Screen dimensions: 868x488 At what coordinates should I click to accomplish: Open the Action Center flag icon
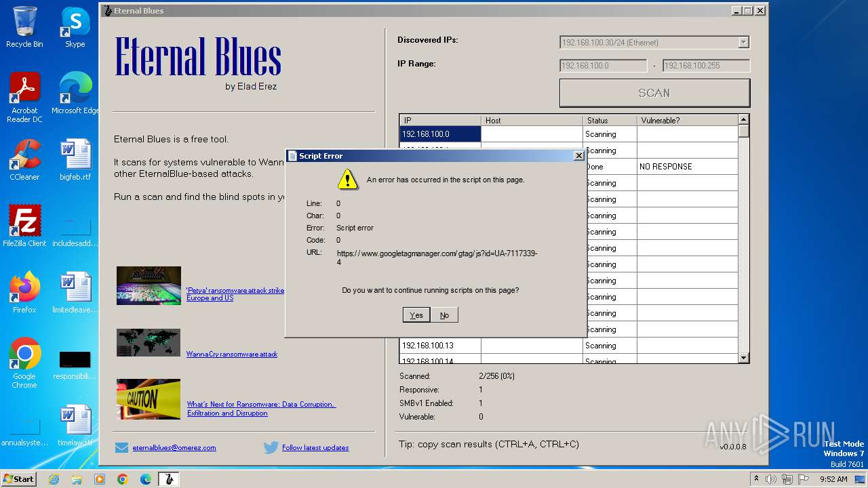click(804, 479)
